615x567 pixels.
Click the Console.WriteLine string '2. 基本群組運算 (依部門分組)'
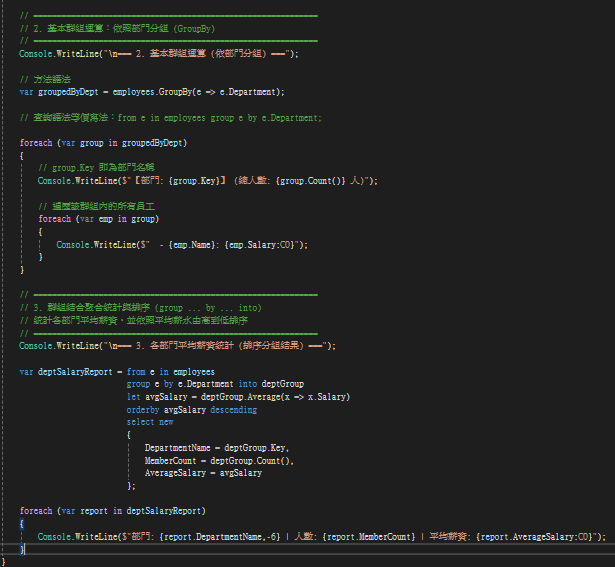coord(201,54)
